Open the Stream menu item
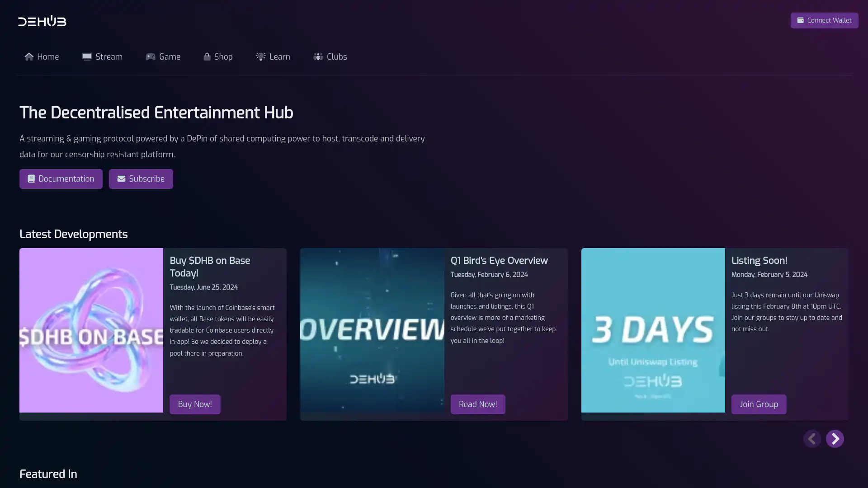 tap(109, 57)
